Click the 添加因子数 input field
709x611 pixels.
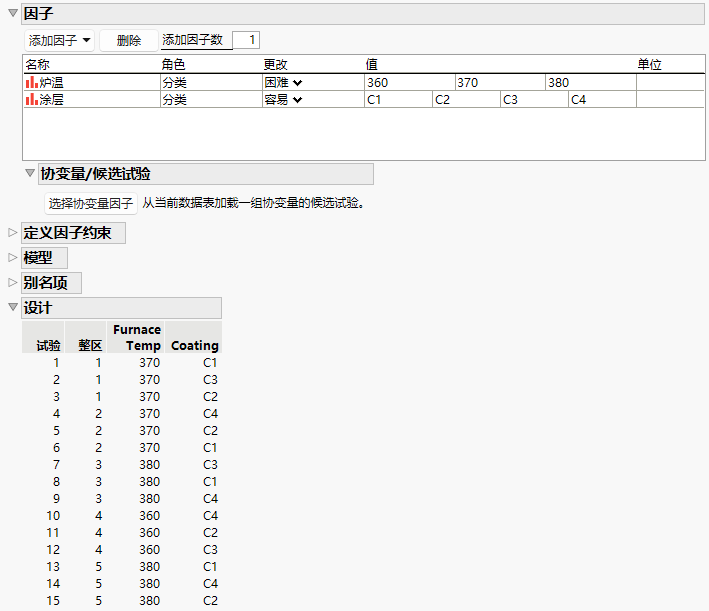pyautogui.click(x=246, y=40)
